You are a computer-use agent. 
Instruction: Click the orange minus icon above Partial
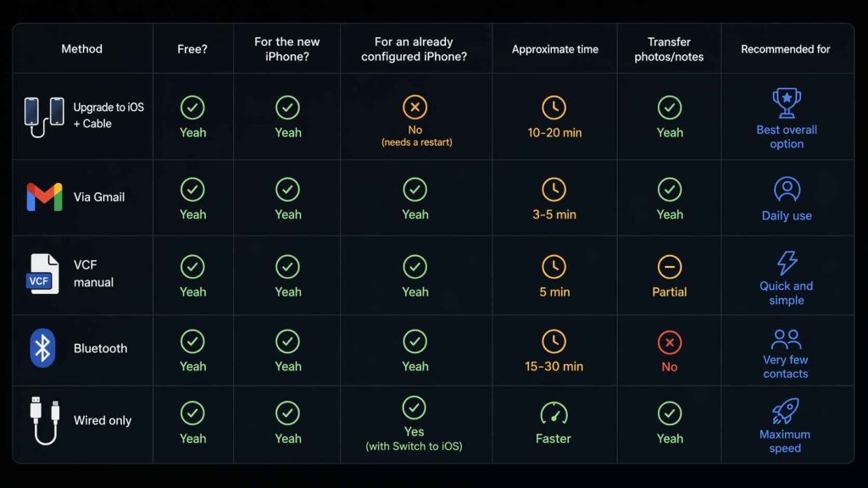pos(670,267)
